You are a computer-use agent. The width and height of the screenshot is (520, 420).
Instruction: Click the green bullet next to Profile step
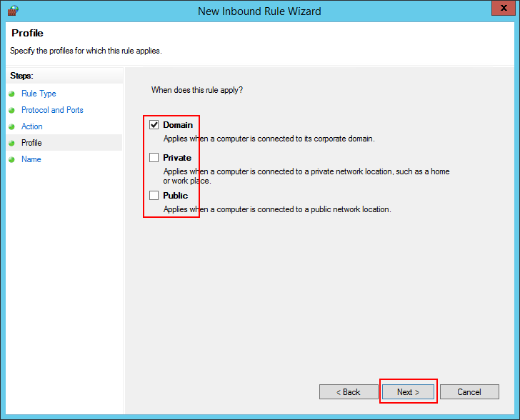point(11,144)
